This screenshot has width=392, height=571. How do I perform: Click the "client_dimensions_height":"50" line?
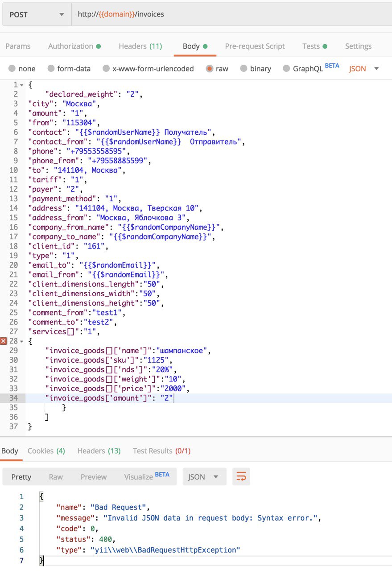click(95, 303)
